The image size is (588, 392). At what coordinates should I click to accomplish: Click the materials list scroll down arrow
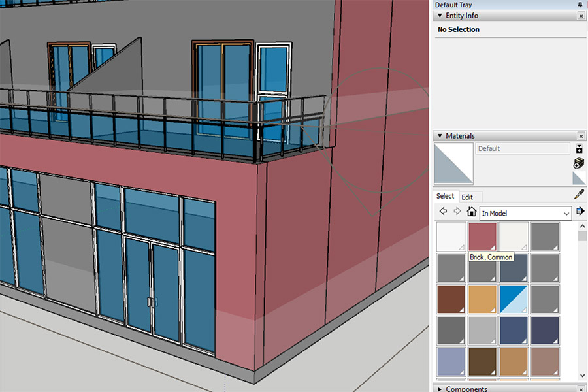click(x=582, y=375)
